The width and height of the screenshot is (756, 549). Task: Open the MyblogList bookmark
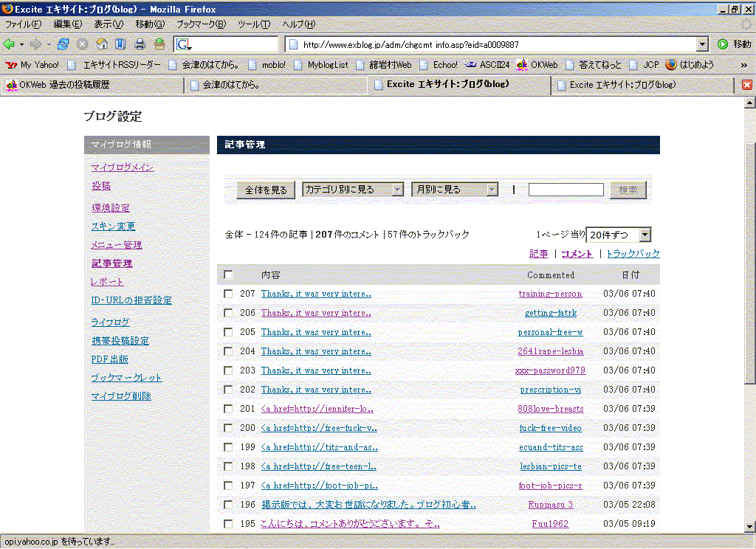(322, 65)
